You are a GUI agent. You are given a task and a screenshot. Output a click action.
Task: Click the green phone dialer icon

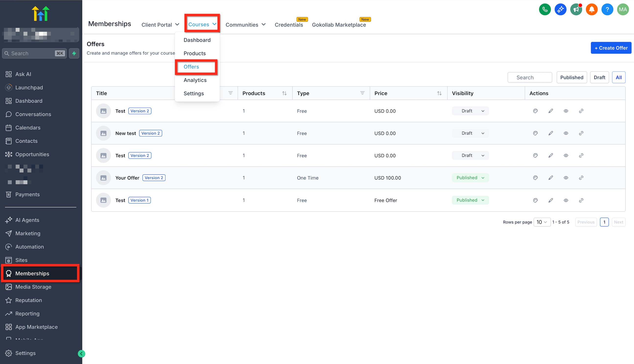[x=545, y=10]
